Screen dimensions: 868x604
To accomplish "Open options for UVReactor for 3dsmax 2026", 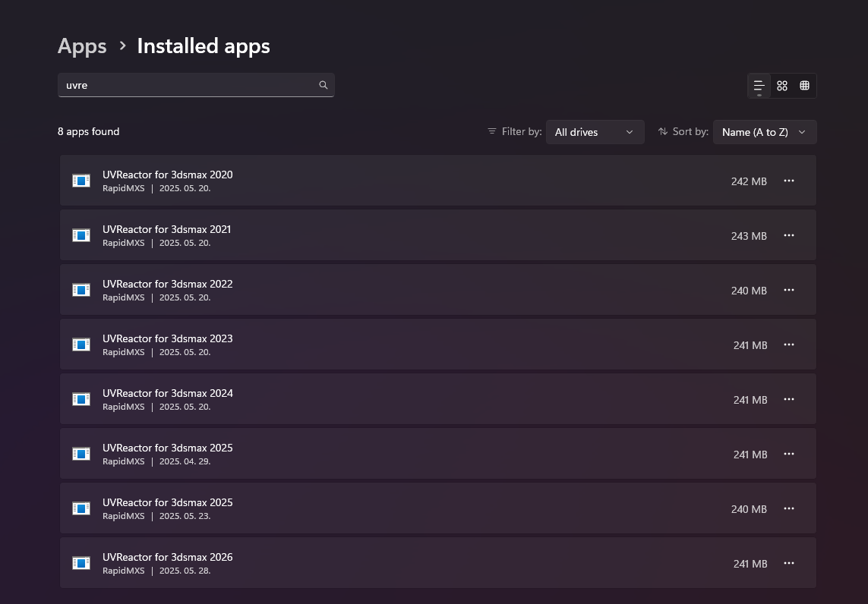I will [x=789, y=564].
